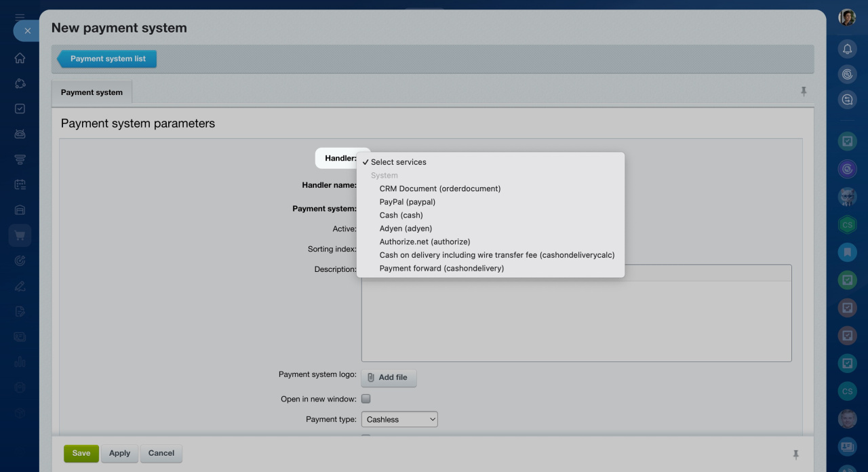The image size is (868, 472).
Task: Click the notifications bell icon
Action: (847, 49)
